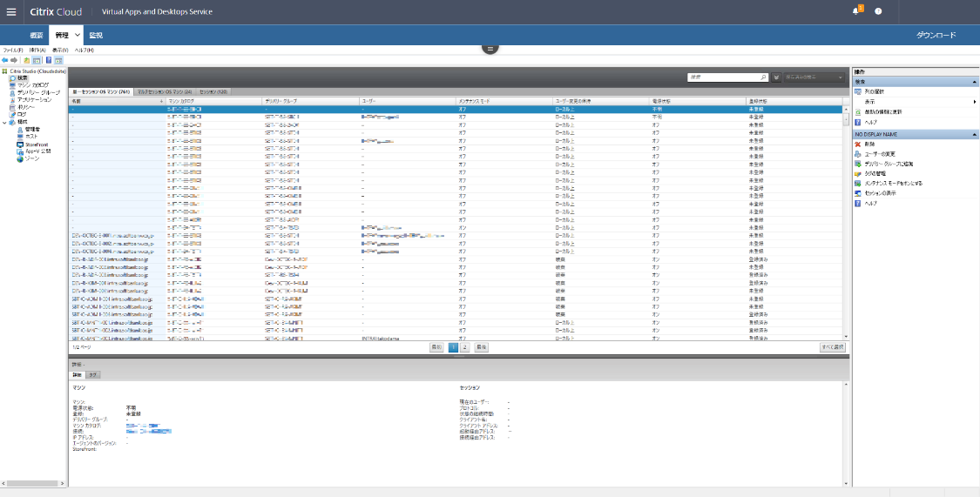Click the blue back arrow in toolbar
This screenshot has width=980, height=497.
click(x=5, y=60)
